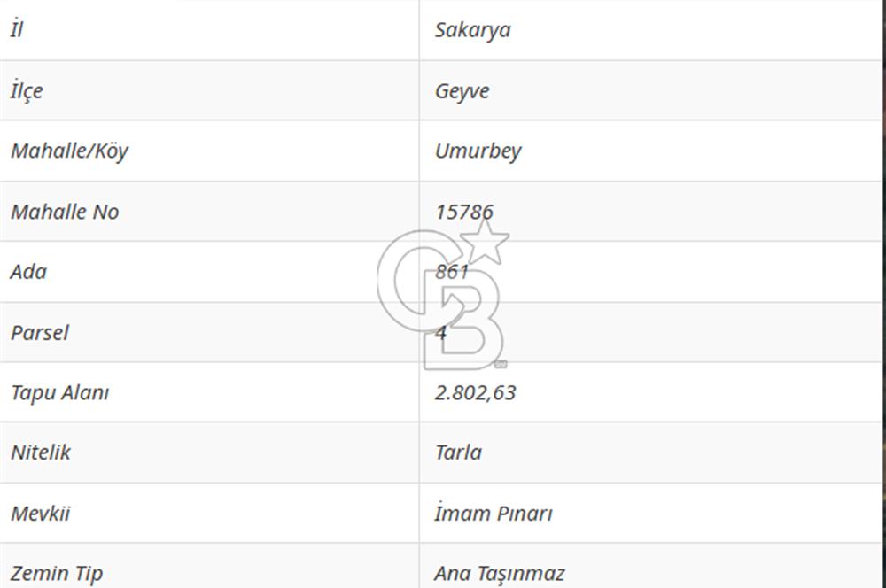Viewport: 886px width, 588px height.
Task: Select the Tarla value
Action: pos(458,453)
